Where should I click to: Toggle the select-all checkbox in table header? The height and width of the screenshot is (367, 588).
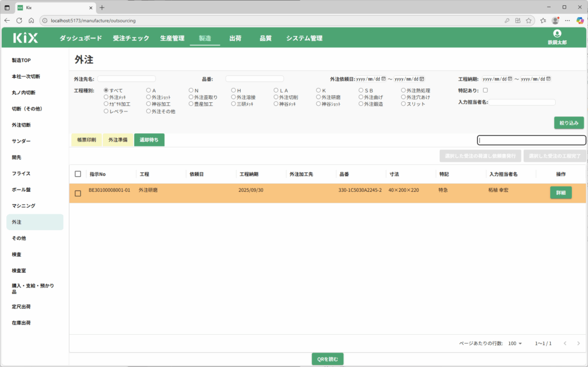coord(78,174)
